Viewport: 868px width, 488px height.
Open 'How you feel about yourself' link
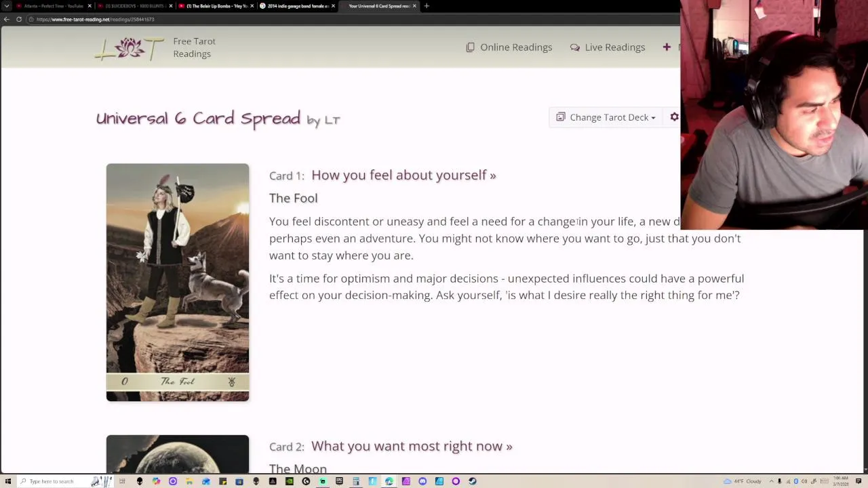[403, 175]
